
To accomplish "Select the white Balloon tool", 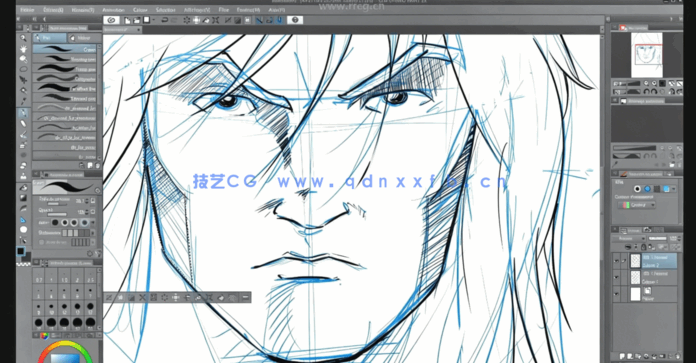I will [23, 229].
